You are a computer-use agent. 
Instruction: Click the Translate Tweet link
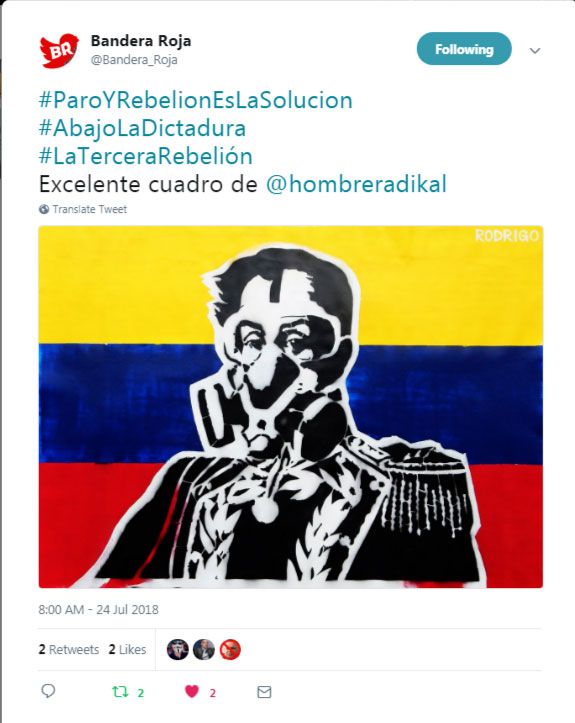point(89,209)
